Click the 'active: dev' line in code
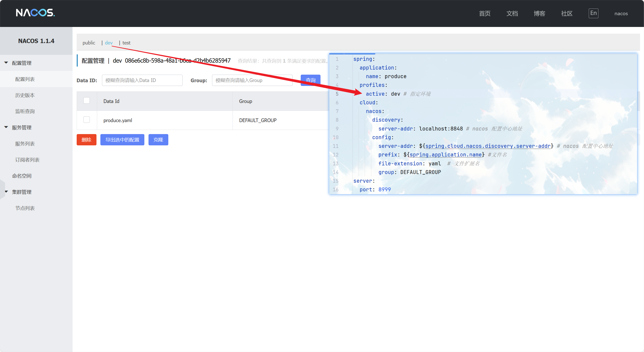The width and height of the screenshot is (644, 352). [383, 94]
